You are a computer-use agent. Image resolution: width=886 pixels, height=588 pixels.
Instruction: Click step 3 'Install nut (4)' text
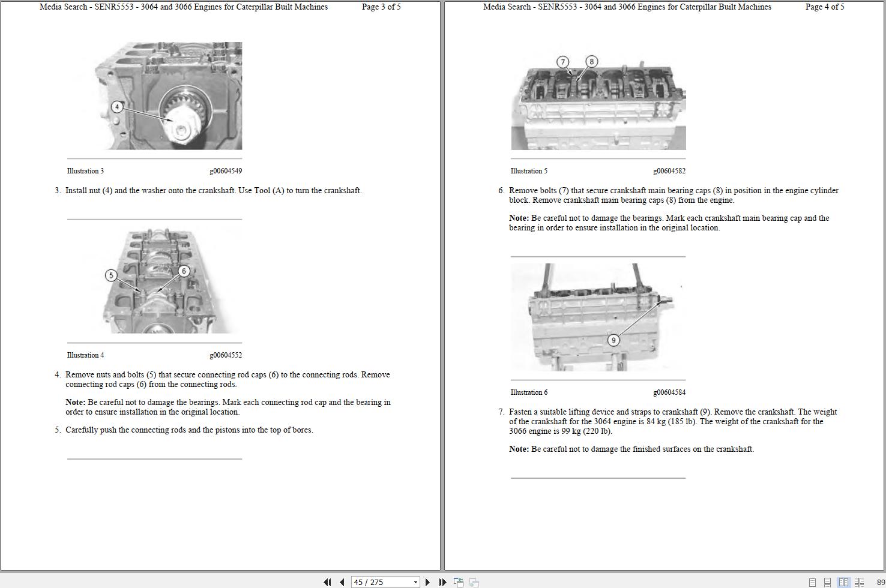213,191
